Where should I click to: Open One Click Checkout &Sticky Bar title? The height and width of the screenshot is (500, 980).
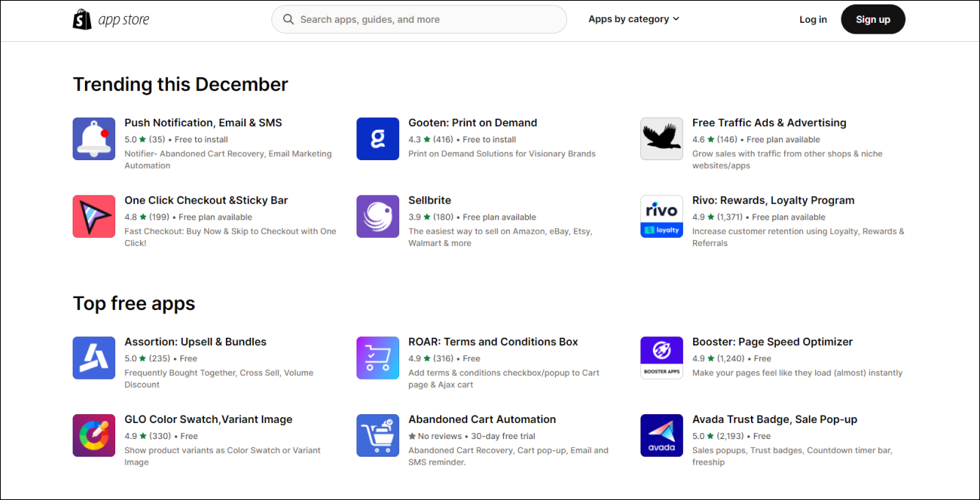[x=206, y=200]
